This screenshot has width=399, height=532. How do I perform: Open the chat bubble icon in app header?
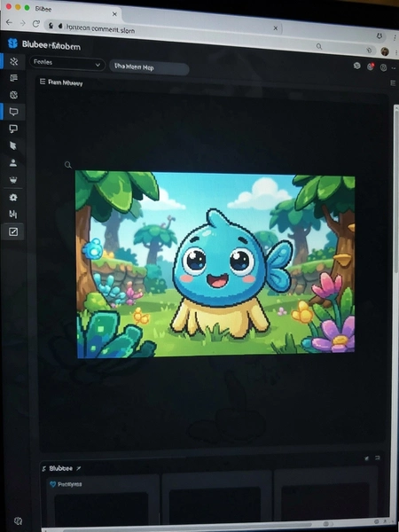tap(356, 66)
